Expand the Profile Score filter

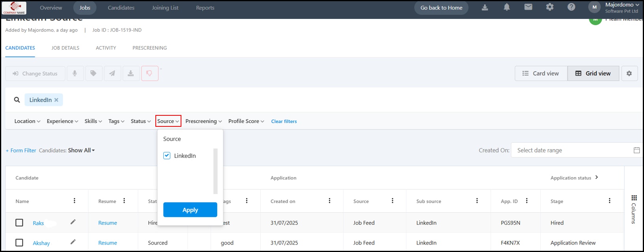[x=246, y=121]
